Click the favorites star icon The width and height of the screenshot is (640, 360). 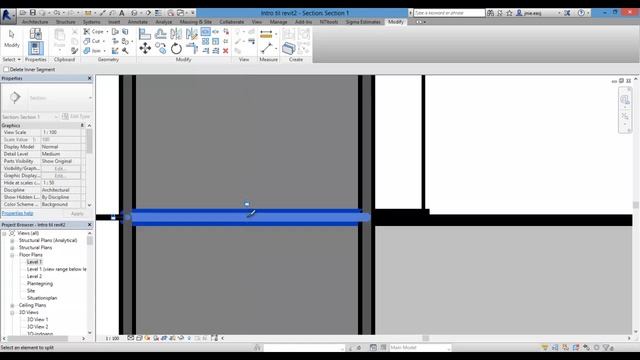(x=509, y=13)
